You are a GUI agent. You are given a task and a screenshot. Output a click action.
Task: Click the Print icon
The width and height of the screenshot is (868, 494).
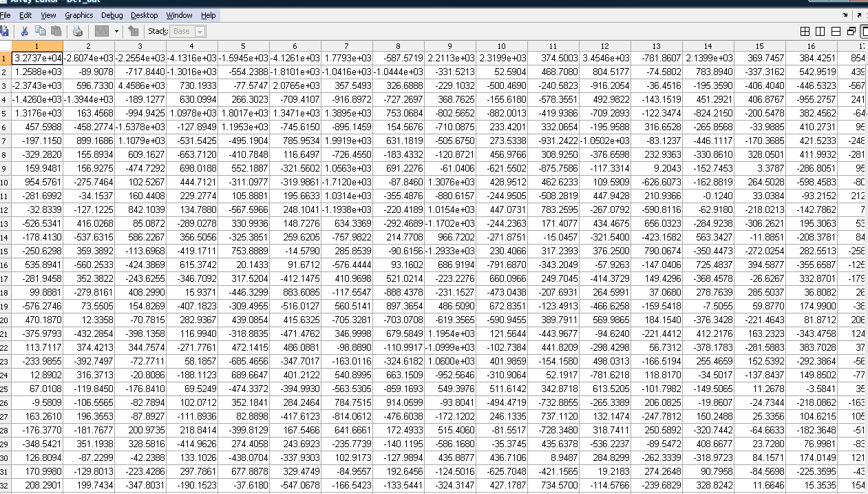pos(78,31)
